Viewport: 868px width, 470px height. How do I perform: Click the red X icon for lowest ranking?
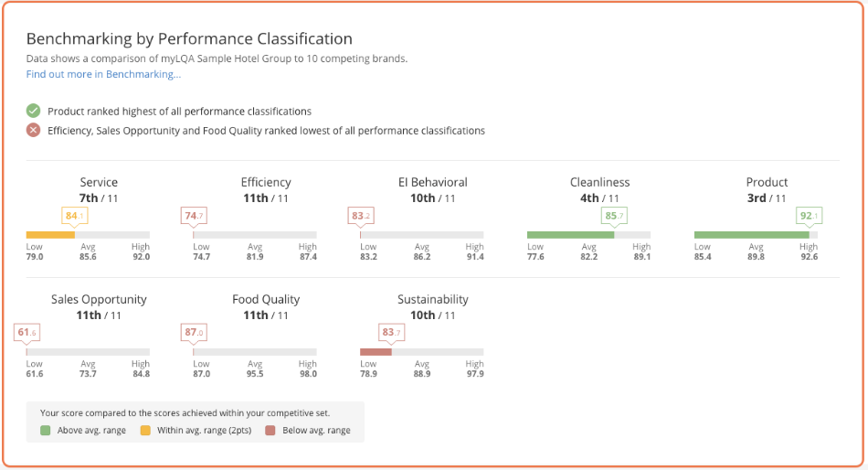coord(33,131)
